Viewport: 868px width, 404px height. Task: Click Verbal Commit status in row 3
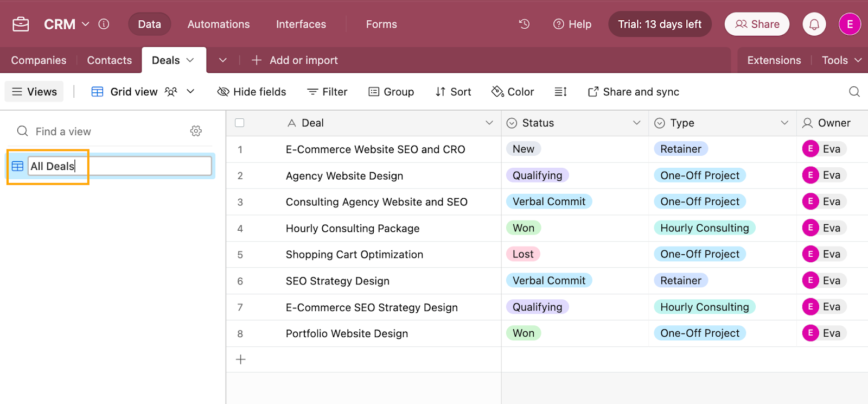[x=549, y=201]
